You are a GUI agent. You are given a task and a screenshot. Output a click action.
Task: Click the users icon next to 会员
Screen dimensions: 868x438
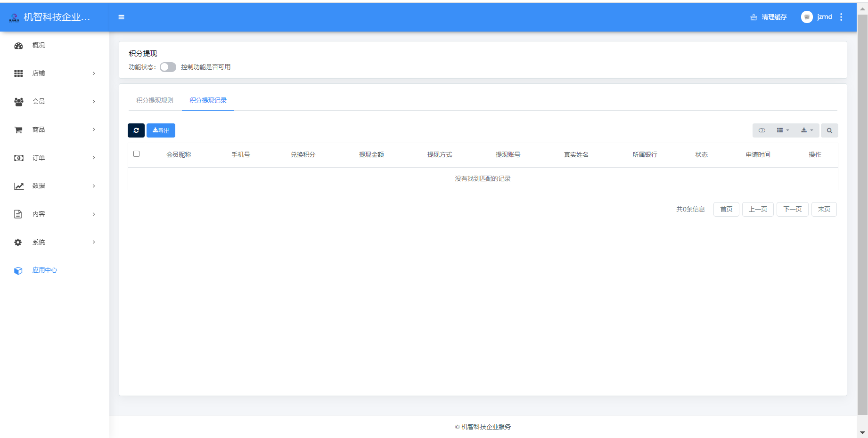18,102
